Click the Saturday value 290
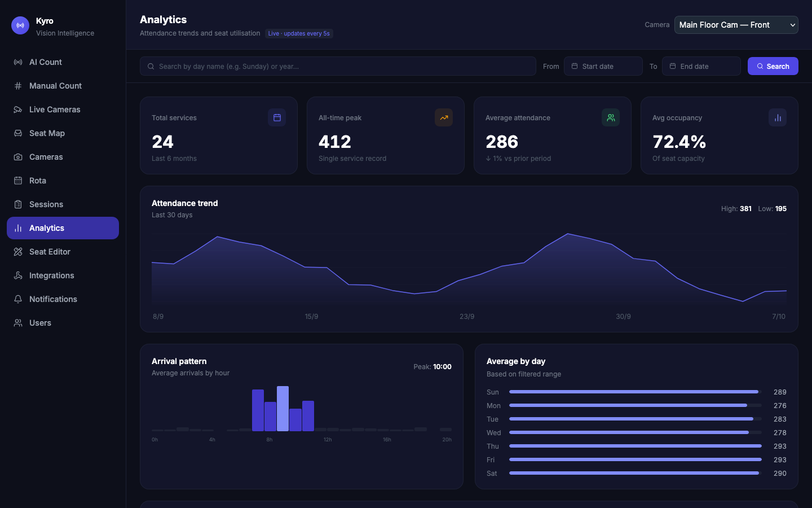Viewport: 812px width, 508px height. (780, 474)
